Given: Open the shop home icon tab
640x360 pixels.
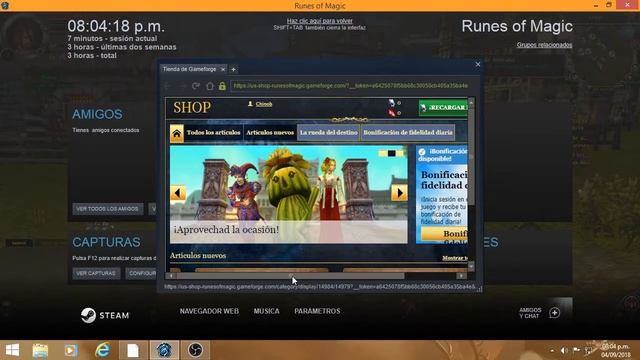Looking at the screenshot, I should pos(177,133).
